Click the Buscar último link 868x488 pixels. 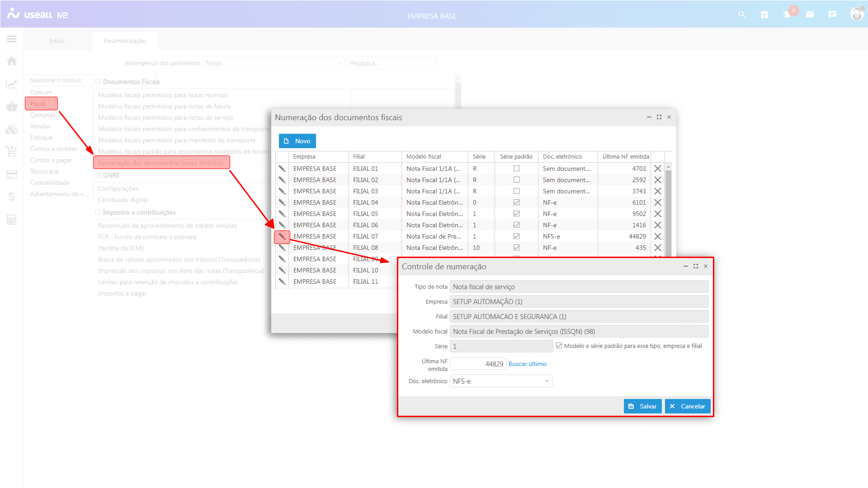(x=527, y=364)
